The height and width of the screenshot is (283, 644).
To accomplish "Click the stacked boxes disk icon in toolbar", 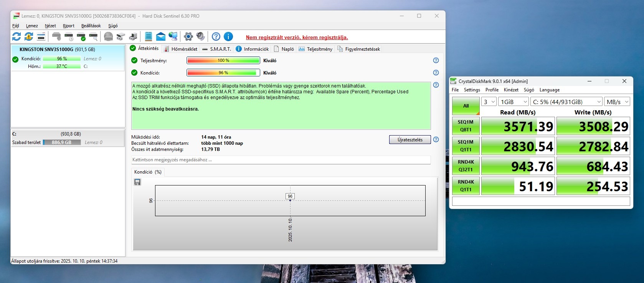I will [x=133, y=36].
